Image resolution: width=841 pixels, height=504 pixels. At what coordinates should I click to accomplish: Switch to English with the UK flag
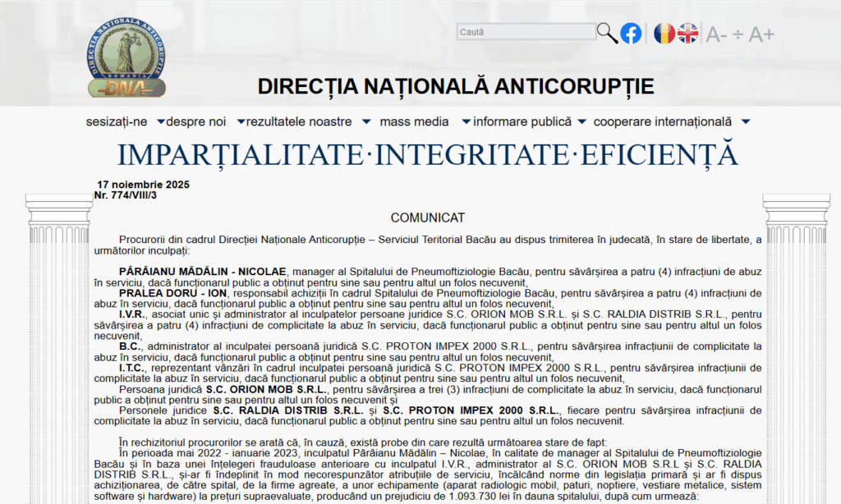click(x=688, y=33)
